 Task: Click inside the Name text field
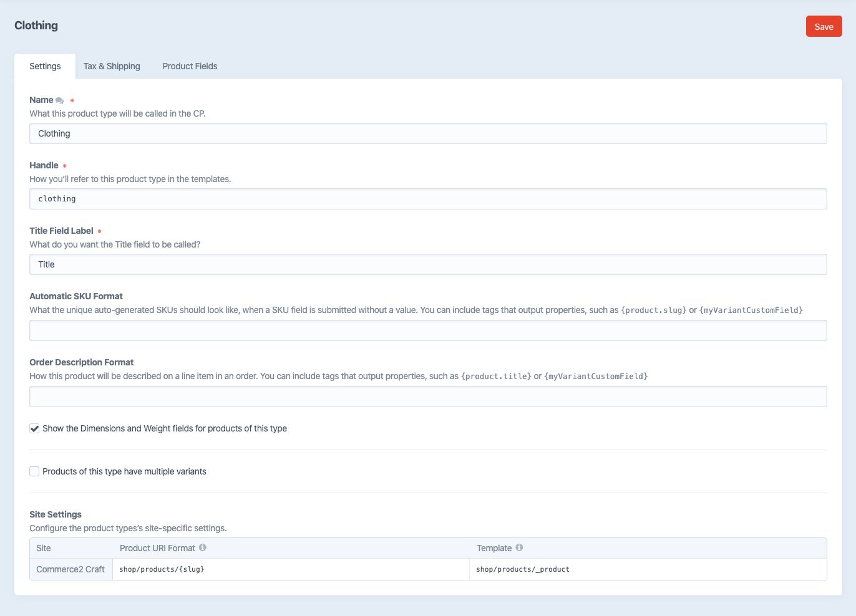pyautogui.click(x=428, y=133)
